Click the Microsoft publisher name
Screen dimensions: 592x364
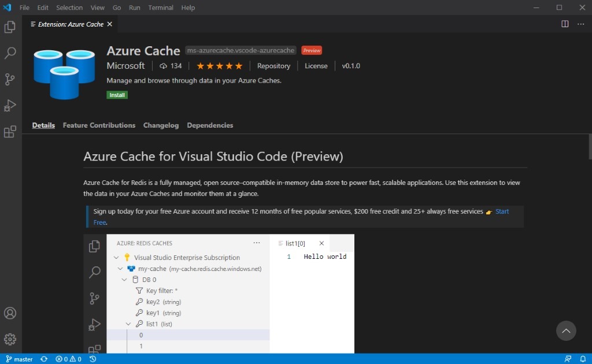(x=125, y=66)
